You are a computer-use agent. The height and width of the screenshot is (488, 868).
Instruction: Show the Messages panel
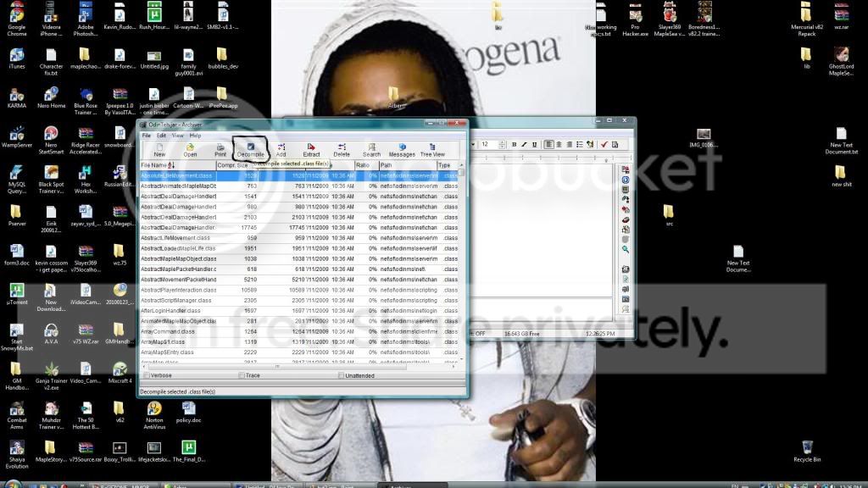[402, 149]
